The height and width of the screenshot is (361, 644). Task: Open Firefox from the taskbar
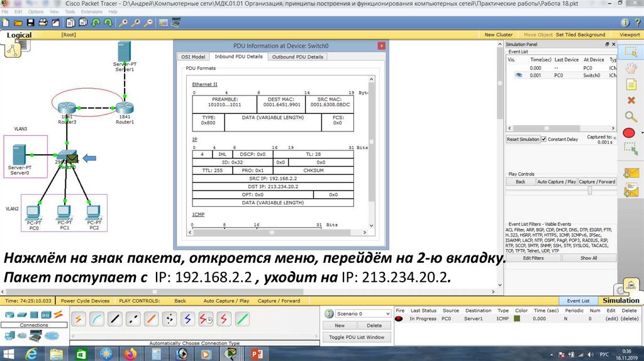130,353
